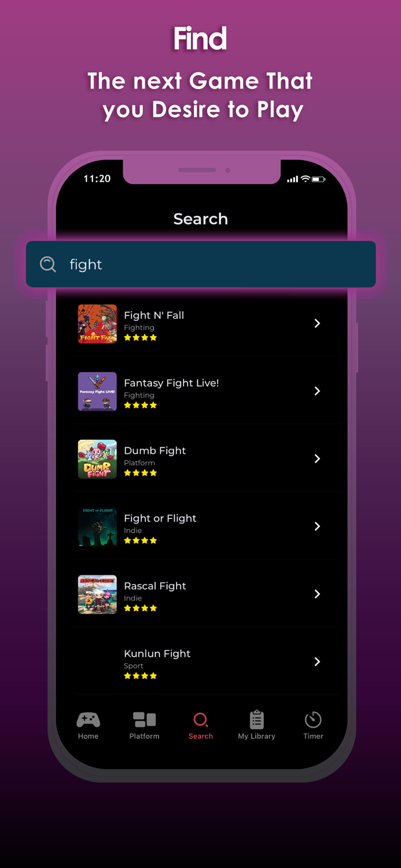The width and height of the screenshot is (401, 868).
Task: Open the Timer clock icon
Action: (x=313, y=719)
